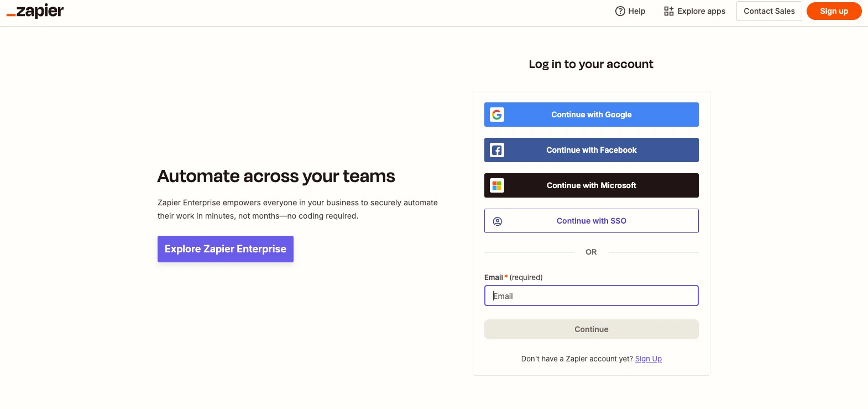Click the orange Sign up button

834,11
